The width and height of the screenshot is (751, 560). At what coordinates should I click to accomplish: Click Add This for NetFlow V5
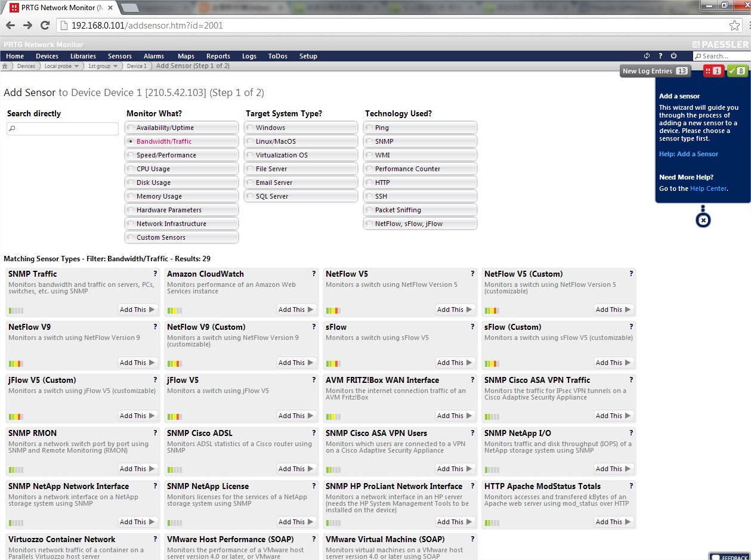tap(455, 310)
